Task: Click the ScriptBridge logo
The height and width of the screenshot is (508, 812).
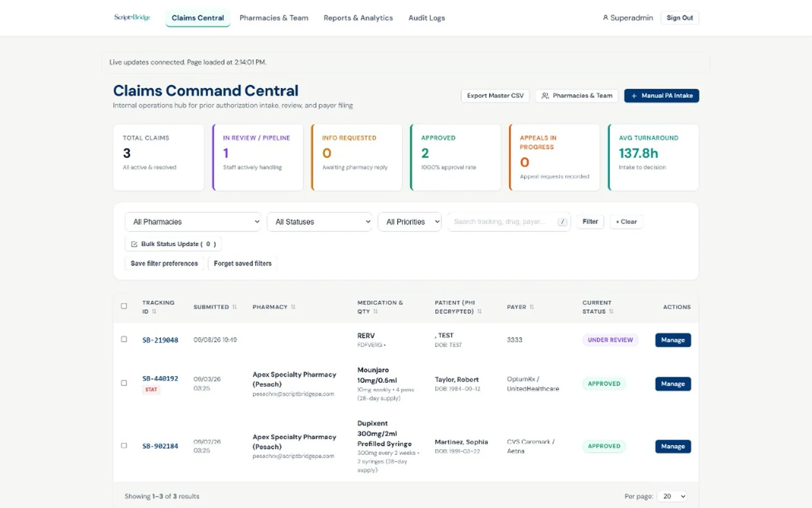Action: point(132,17)
